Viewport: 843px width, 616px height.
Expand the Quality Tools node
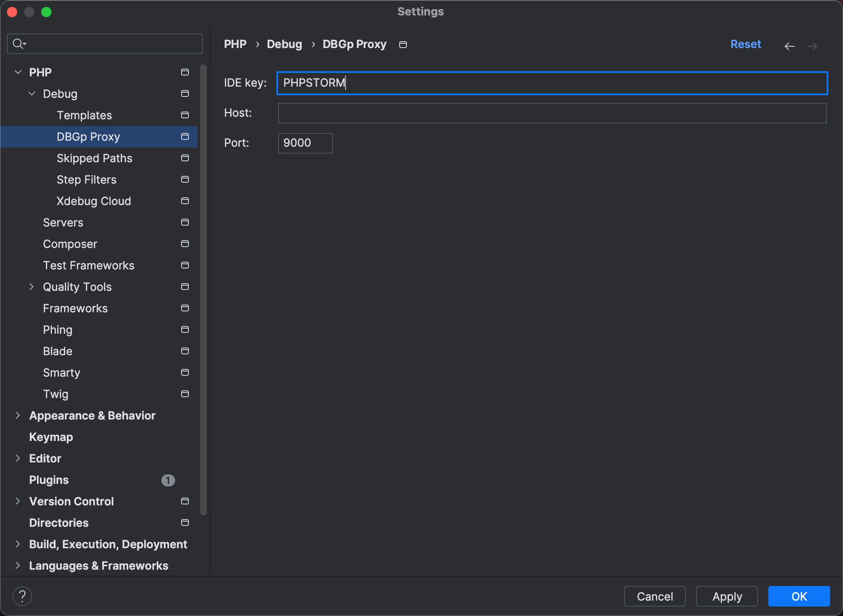point(32,287)
